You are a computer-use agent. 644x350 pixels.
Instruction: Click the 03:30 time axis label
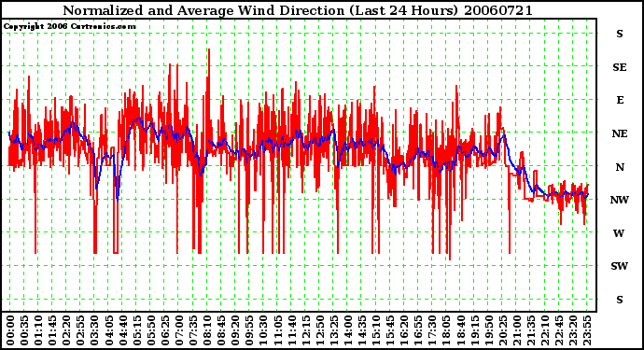click(94, 330)
